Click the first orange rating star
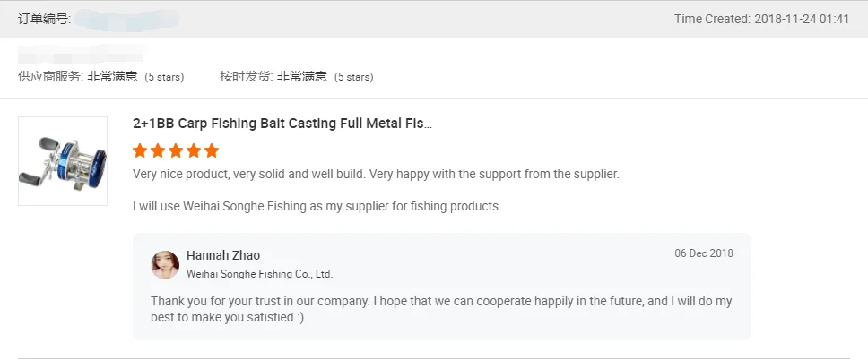The width and height of the screenshot is (868, 360). [140, 150]
